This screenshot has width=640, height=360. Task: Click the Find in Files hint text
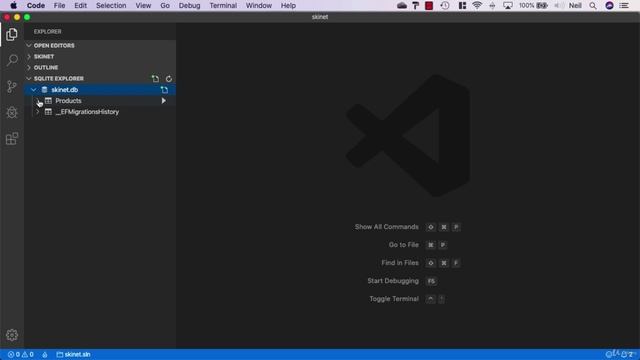tap(400, 263)
